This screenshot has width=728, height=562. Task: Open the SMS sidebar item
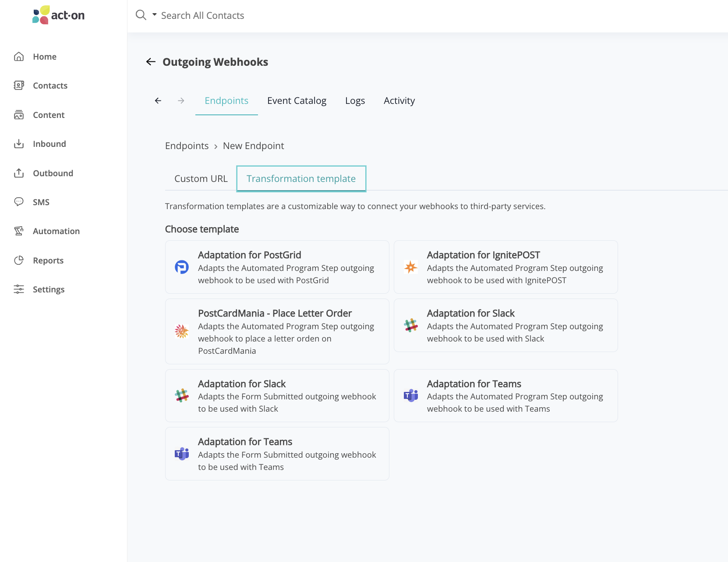click(x=41, y=202)
